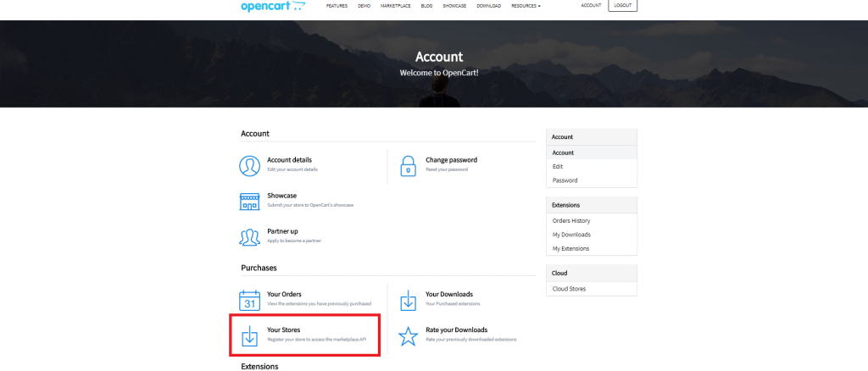Click the Your Orders calendar icon
The image size is (868, 371).
[250, 300]
